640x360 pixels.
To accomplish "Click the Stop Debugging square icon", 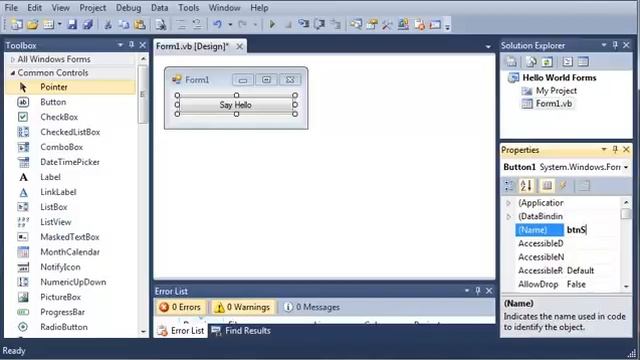I will pyautogui.click(x=288, y=25).
